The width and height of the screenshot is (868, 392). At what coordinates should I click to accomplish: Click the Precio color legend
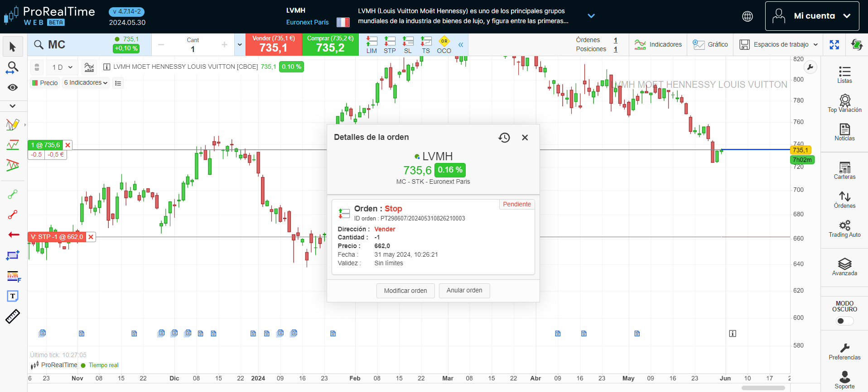point(45,83)
